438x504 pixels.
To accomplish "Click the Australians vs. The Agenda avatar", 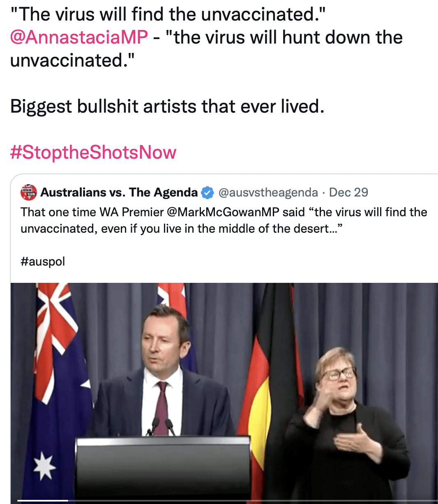I will 29,192.
